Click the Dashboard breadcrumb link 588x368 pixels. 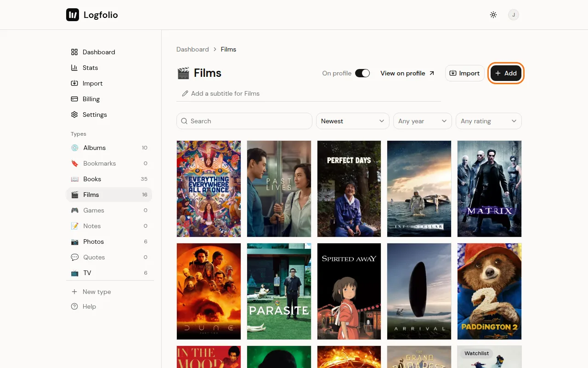click(192, 49)
